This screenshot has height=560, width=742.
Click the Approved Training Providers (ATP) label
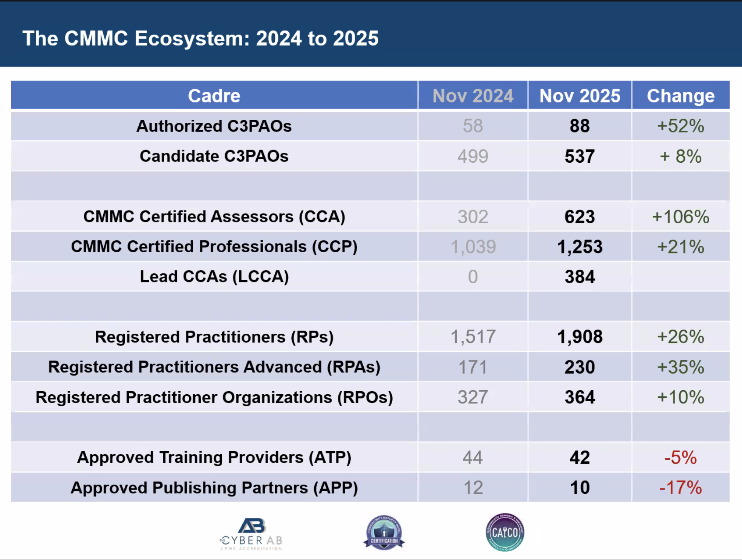(214, 458)
